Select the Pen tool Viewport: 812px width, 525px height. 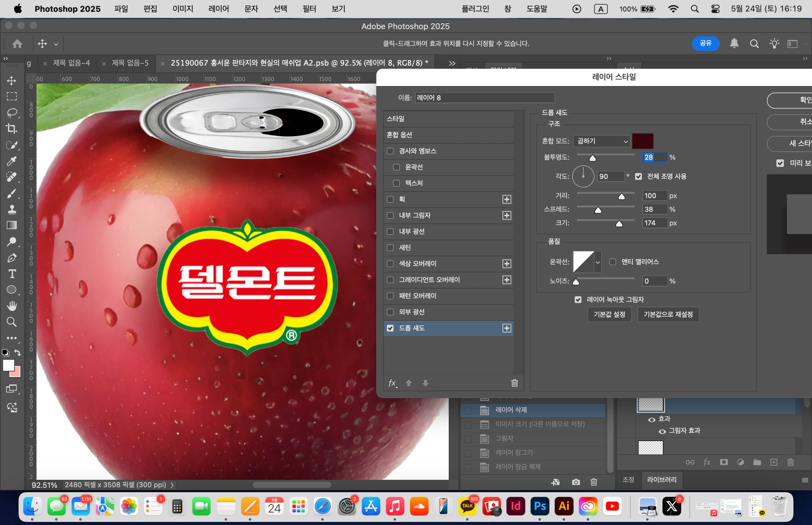12,258
